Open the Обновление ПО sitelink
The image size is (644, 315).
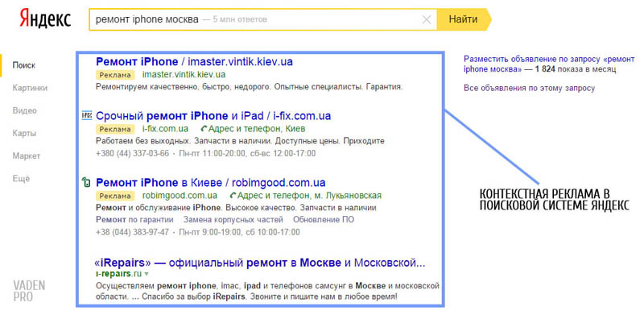(x=324, y=220)
